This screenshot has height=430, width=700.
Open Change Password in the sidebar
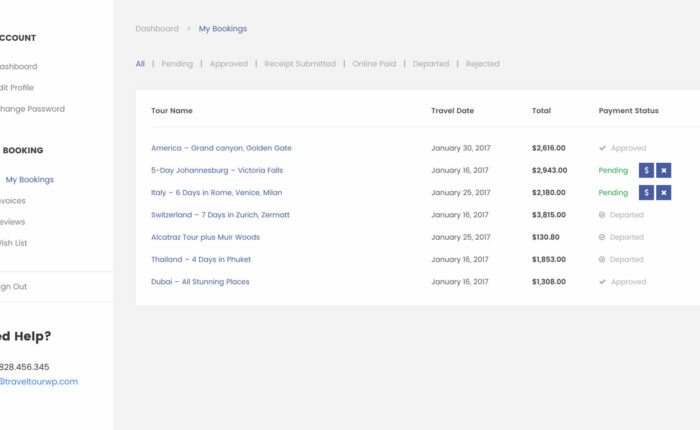click(32, 109)
